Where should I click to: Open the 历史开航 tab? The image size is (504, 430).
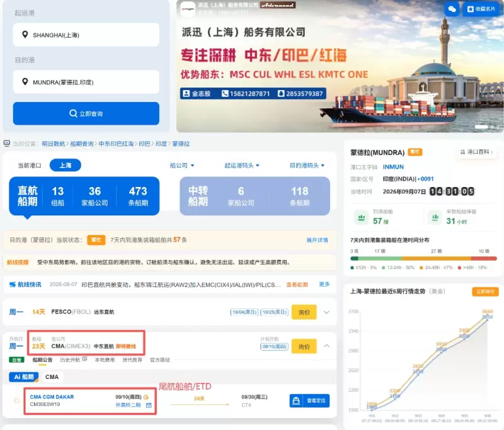pyautogui.click(x=70, y=359)
